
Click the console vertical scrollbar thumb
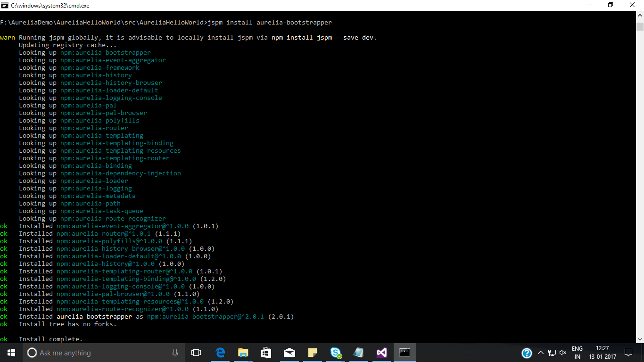tap(640, 26)
